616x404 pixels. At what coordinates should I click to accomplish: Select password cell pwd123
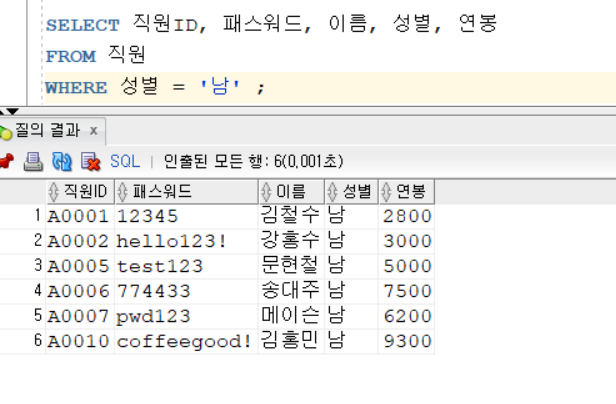coord(186,316)
